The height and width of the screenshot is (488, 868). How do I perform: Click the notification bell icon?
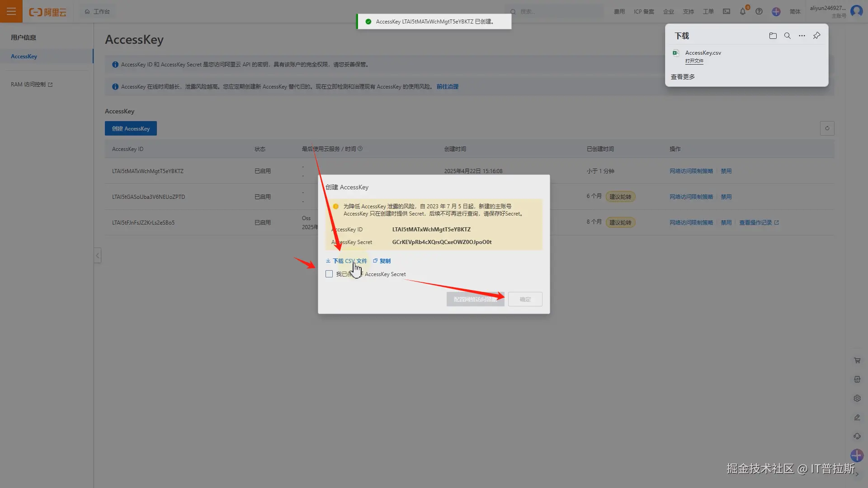tap(742, 11)
